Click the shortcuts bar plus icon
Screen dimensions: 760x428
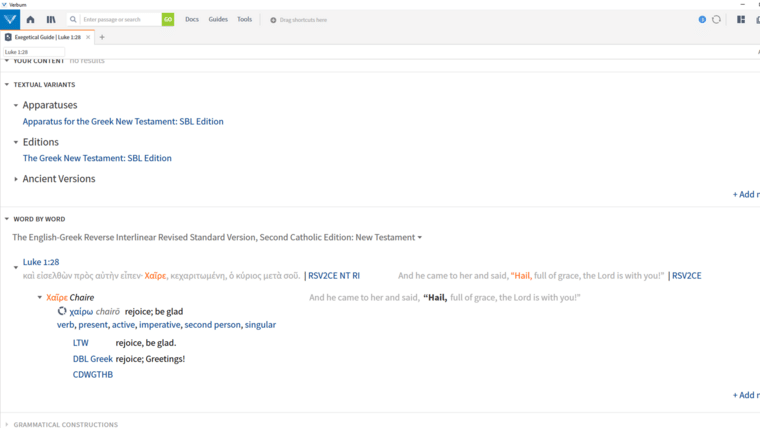(273, 20)
